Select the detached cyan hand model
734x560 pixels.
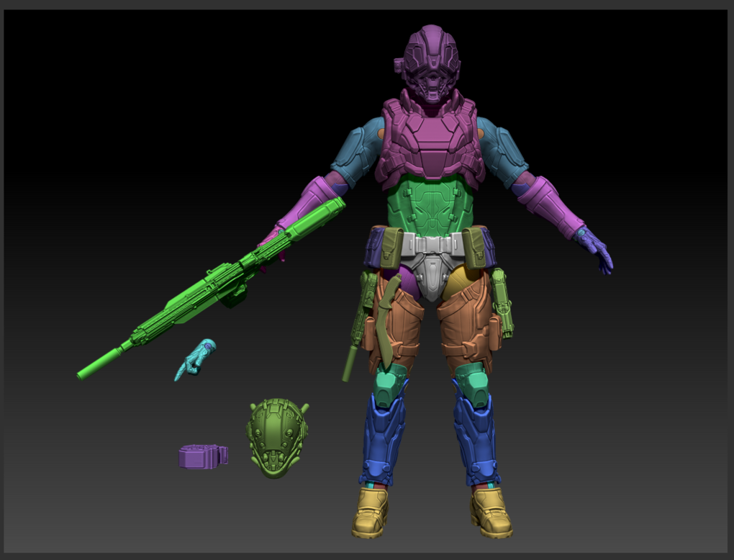pyautogui.click(x=194, y=358)
